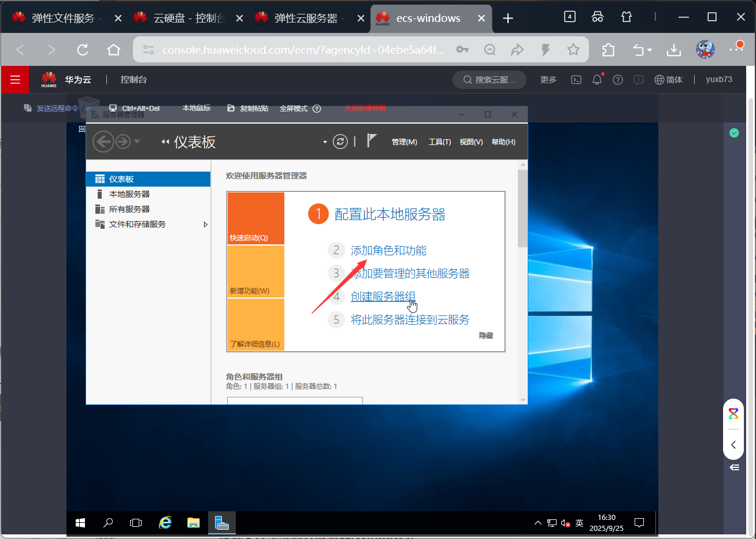Screen dimensions: 756x539
Task: Select 文件和存储服务 in the sidebar
Action: pyautogui.click(x=148, y=224)
